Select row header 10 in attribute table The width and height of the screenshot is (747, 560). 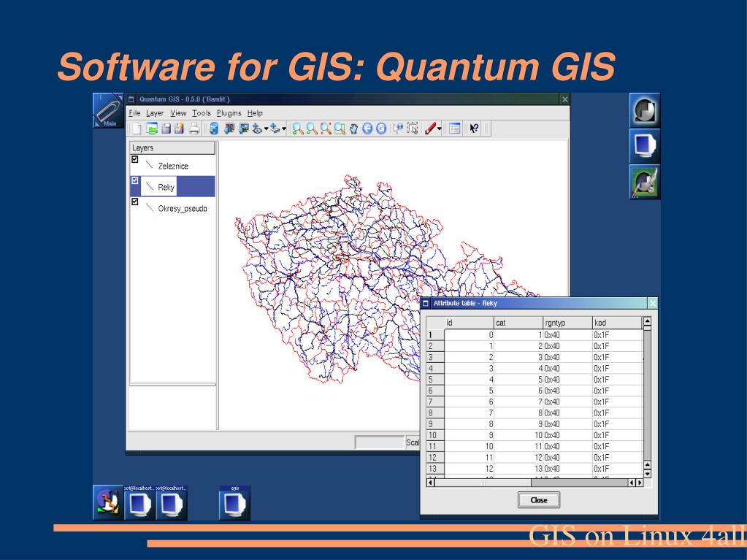435,435
